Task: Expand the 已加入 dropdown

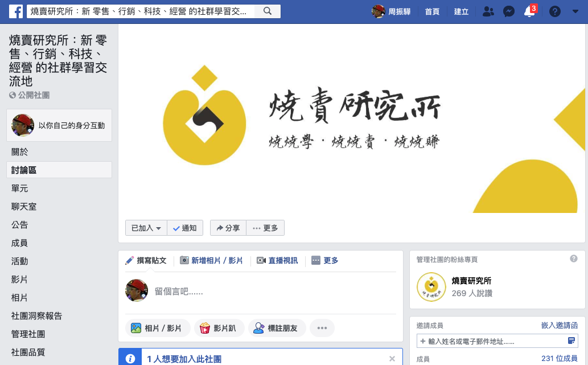Action: point(146,228)
